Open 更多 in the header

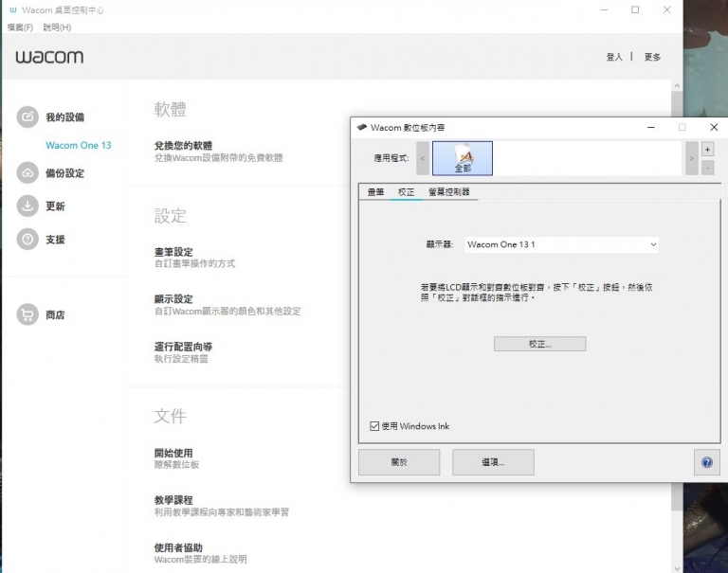652,57
